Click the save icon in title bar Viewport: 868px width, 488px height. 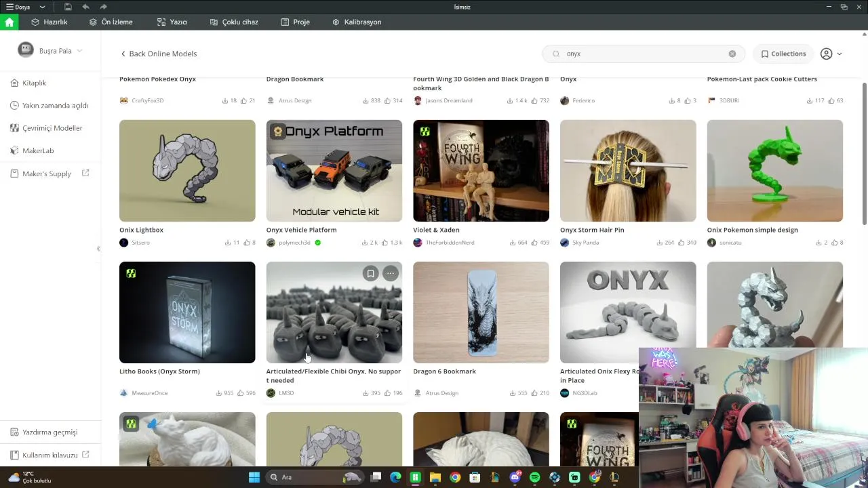(68, 7)
